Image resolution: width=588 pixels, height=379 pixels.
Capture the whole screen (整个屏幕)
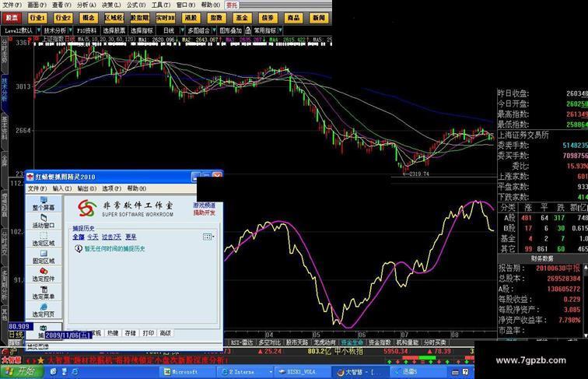[44, 203]
